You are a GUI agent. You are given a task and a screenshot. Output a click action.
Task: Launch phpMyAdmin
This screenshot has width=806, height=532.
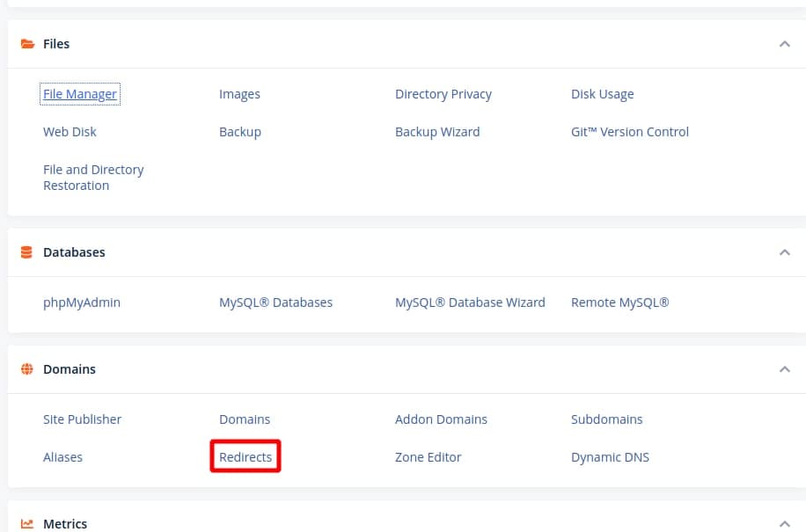click(82, 302)
